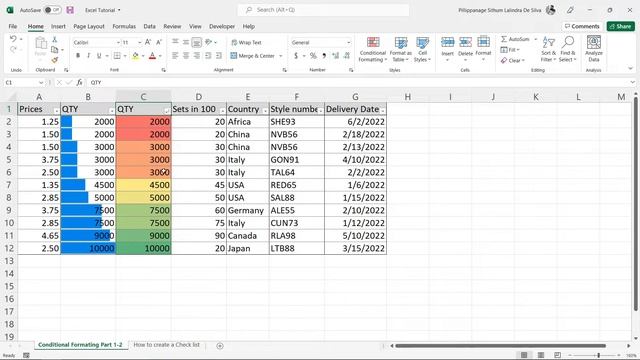
Task: Click the Comments button
Action: pos(582,26)
